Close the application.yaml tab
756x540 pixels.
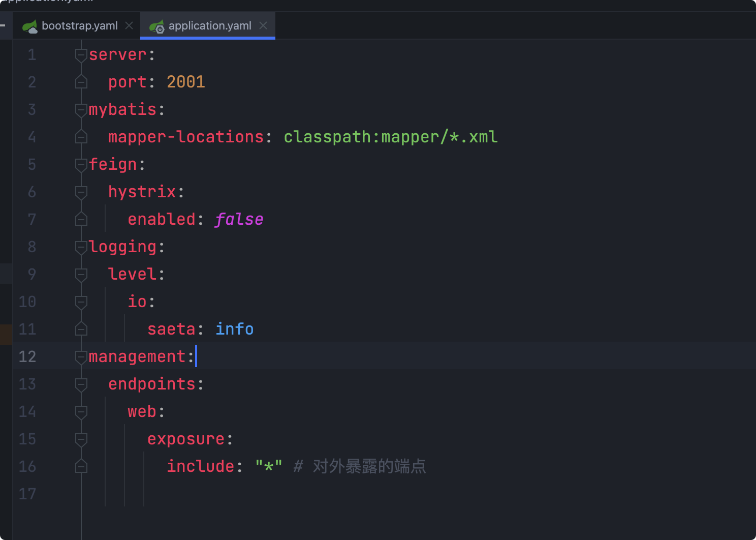[263, 25]
